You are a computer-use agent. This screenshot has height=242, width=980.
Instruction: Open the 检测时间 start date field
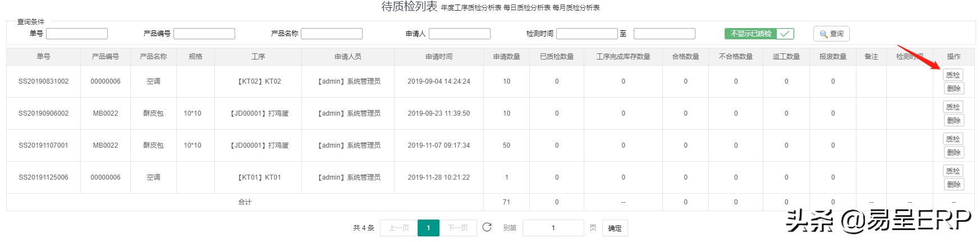click(x=587, y=34)
